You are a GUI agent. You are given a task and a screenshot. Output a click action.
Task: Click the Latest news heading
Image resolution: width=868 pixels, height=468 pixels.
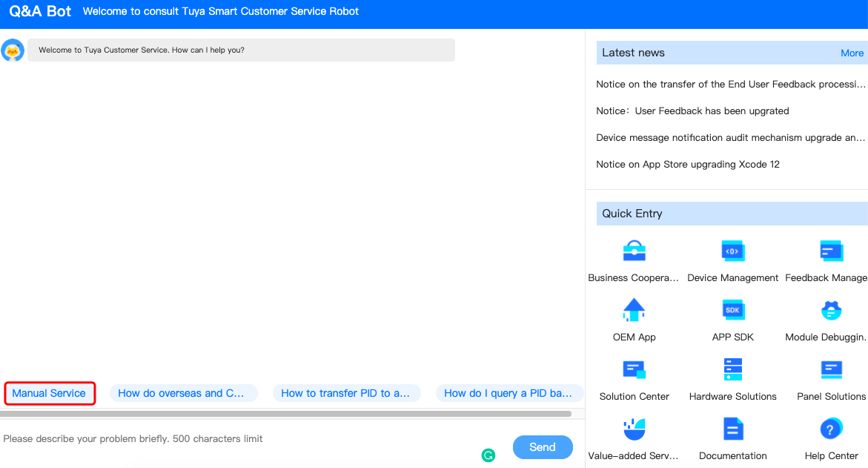[x=633, y=53]
